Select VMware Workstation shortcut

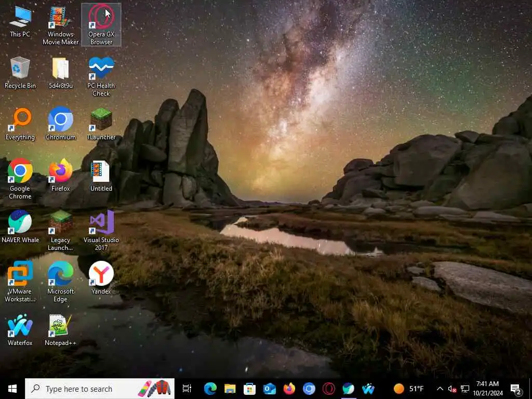coord(20,282)
